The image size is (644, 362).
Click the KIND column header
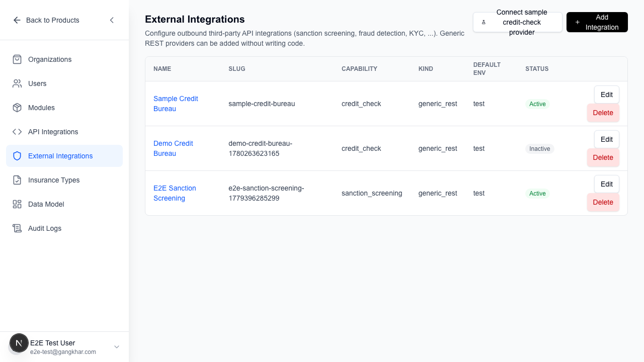(x=426, y=69)
